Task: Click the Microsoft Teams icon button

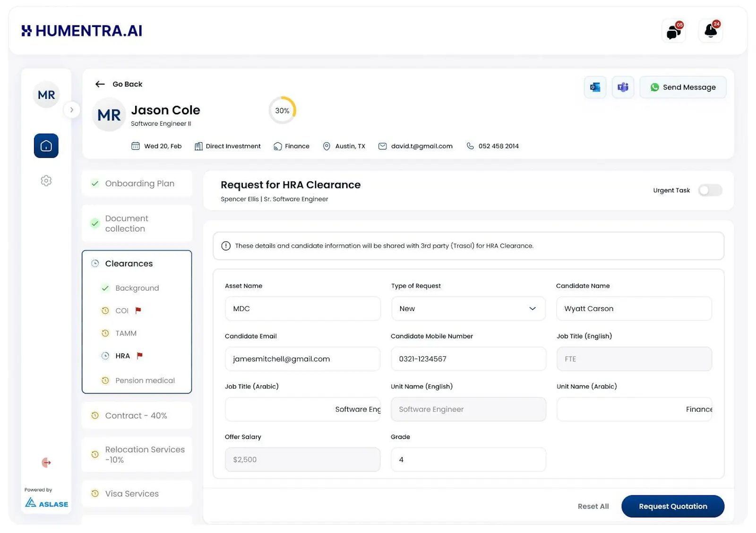Action: pyautogui.click(x=623, y=87)
